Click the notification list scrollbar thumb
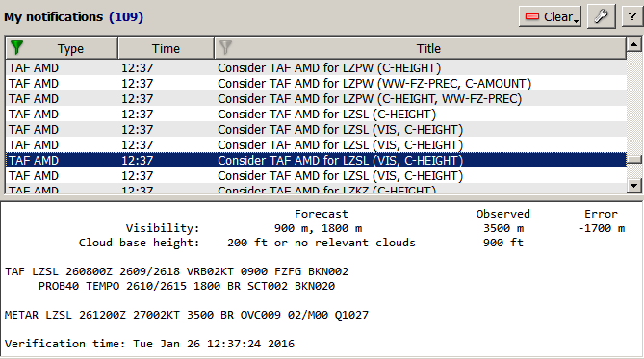 click(634, 160)
